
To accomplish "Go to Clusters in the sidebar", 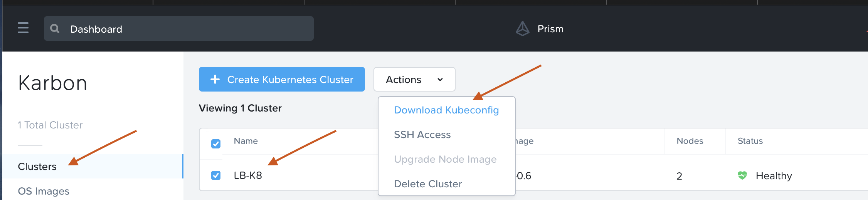I will (x=37, y=167).
